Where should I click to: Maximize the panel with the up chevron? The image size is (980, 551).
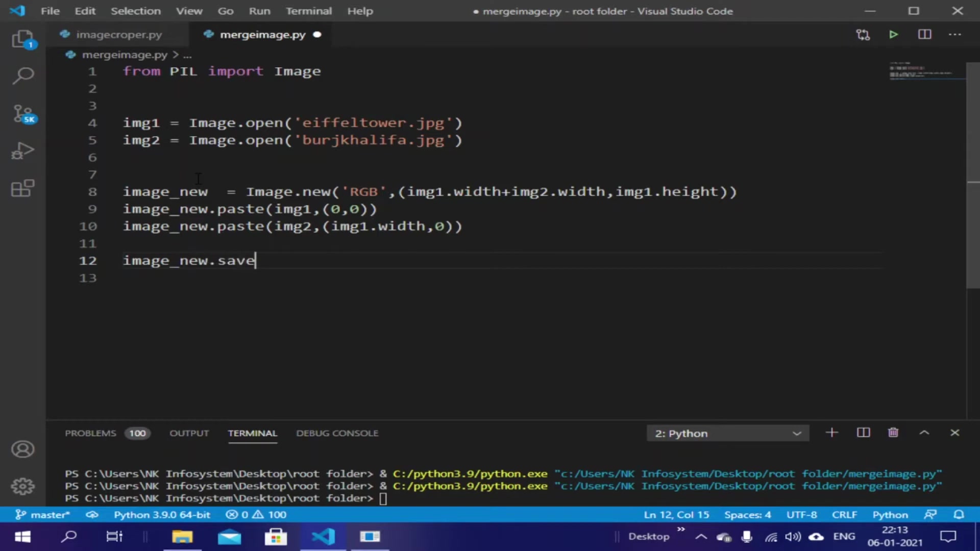(x=924, y=433)
